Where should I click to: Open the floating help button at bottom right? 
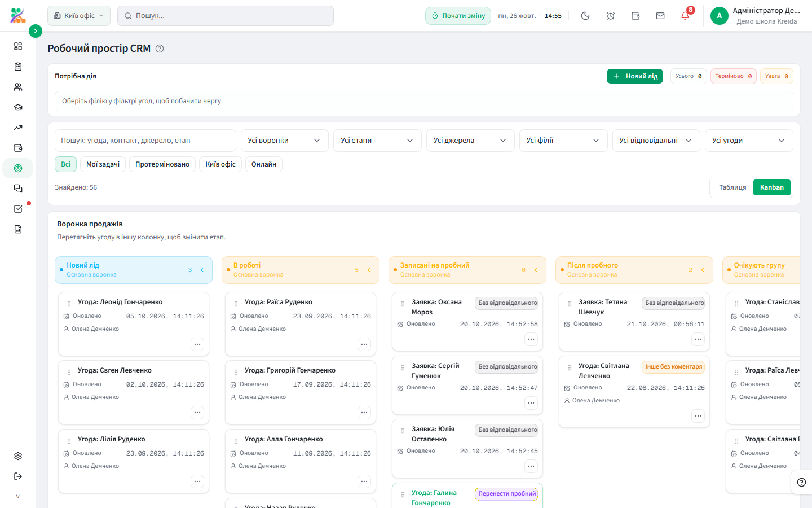(x=801, y=483)
